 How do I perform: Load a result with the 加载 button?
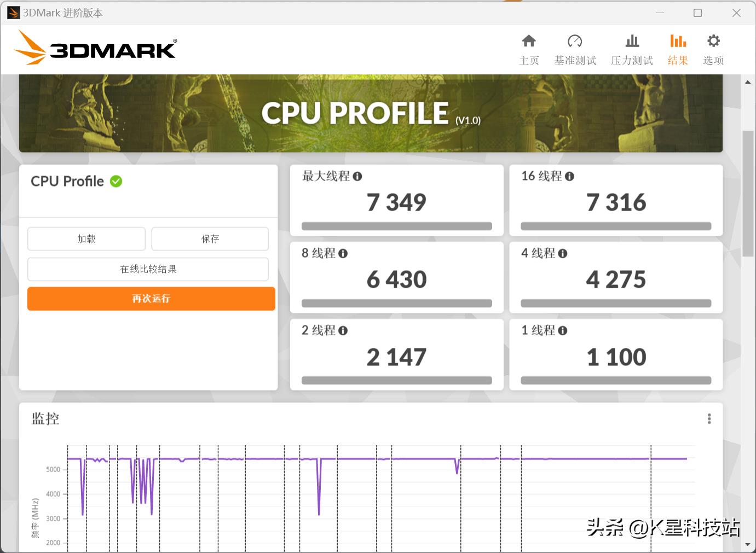[x=86, y=238]
